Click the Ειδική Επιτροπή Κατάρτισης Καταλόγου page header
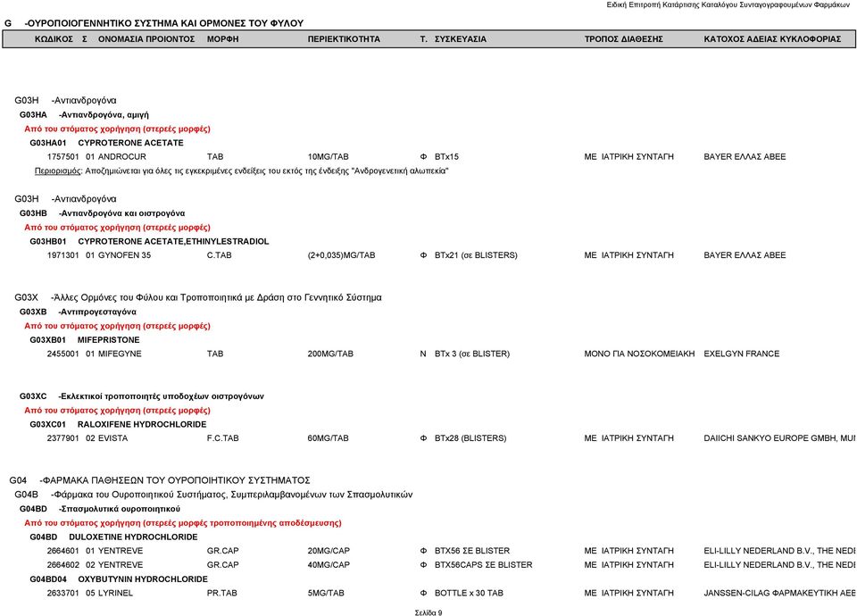 (x=728, y=4)
